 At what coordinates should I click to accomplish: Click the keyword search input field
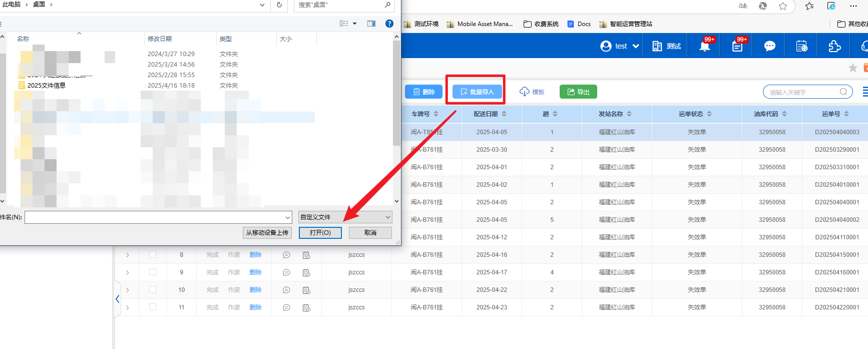click(802, 92)
